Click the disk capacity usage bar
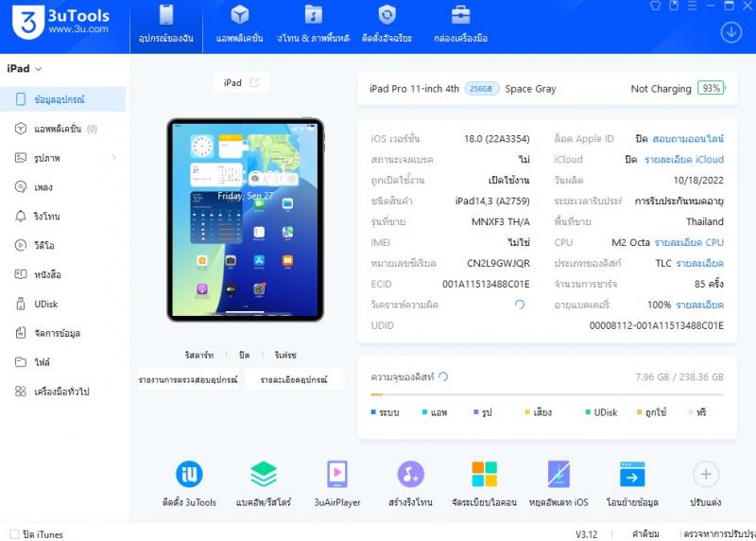 547,394
